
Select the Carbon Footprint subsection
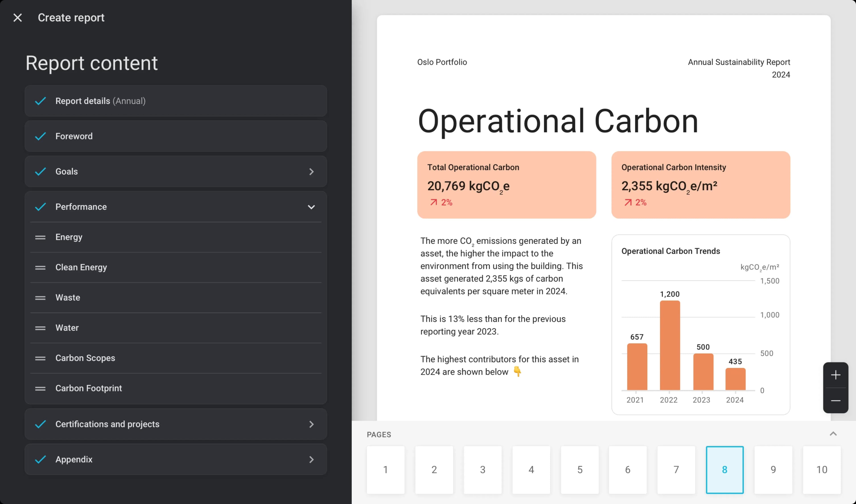click(176, 389)
